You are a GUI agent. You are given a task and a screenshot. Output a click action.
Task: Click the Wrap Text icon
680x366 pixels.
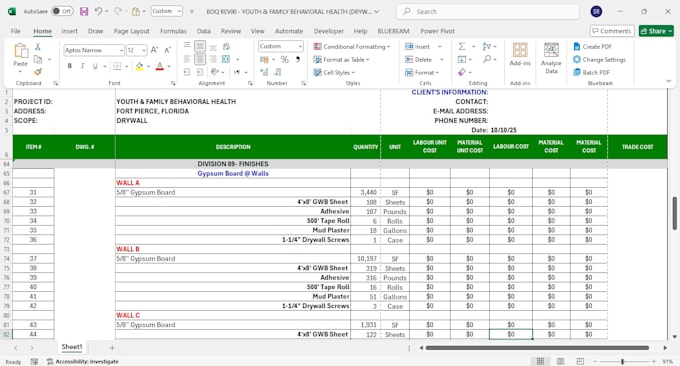[x=226, y=46]
